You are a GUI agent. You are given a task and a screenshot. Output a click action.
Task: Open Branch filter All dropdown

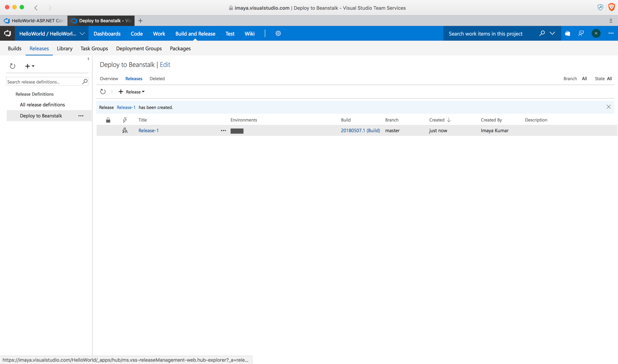[x=584, y=78]
